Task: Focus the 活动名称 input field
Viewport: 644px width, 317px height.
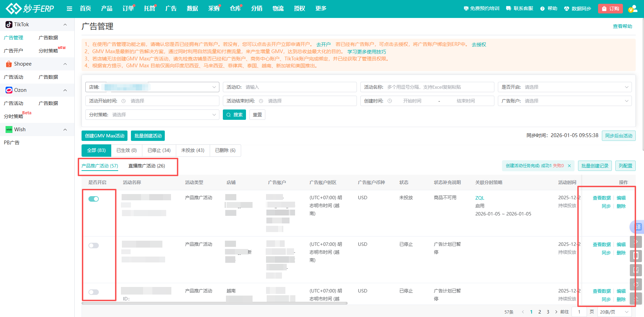Action: pos(427,87)
